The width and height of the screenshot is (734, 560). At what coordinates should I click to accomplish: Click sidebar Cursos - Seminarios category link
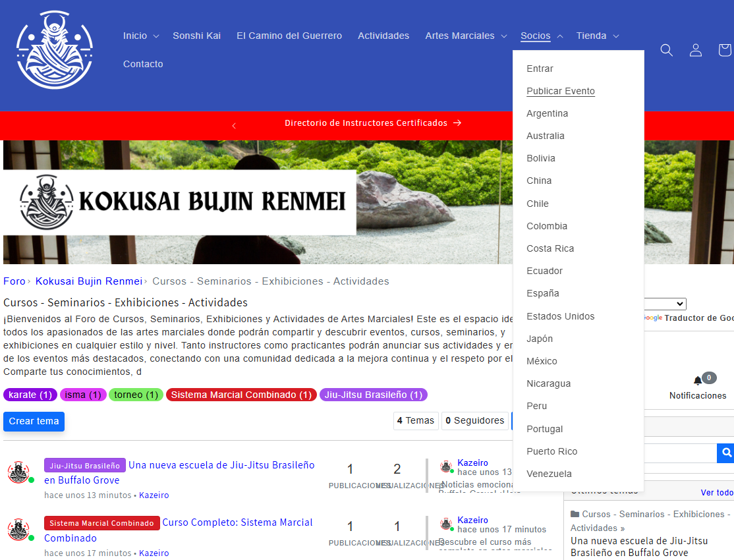click(650, 520)
